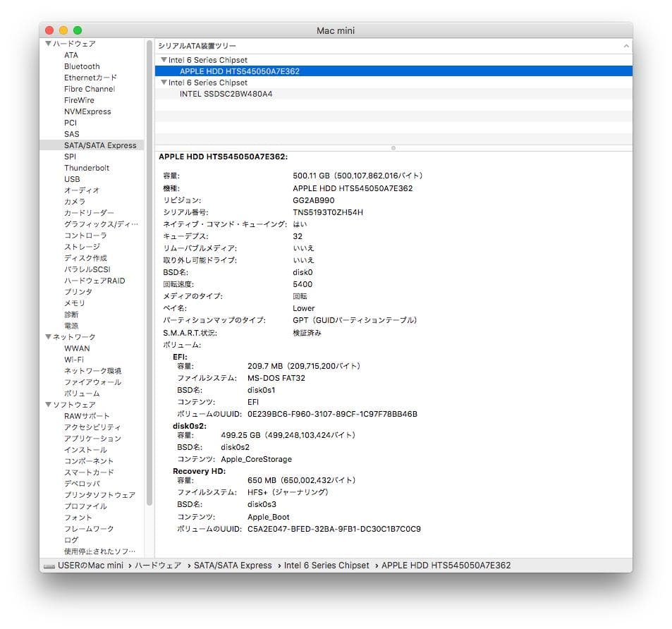Open NVMExpress in the sidebar

87,111
